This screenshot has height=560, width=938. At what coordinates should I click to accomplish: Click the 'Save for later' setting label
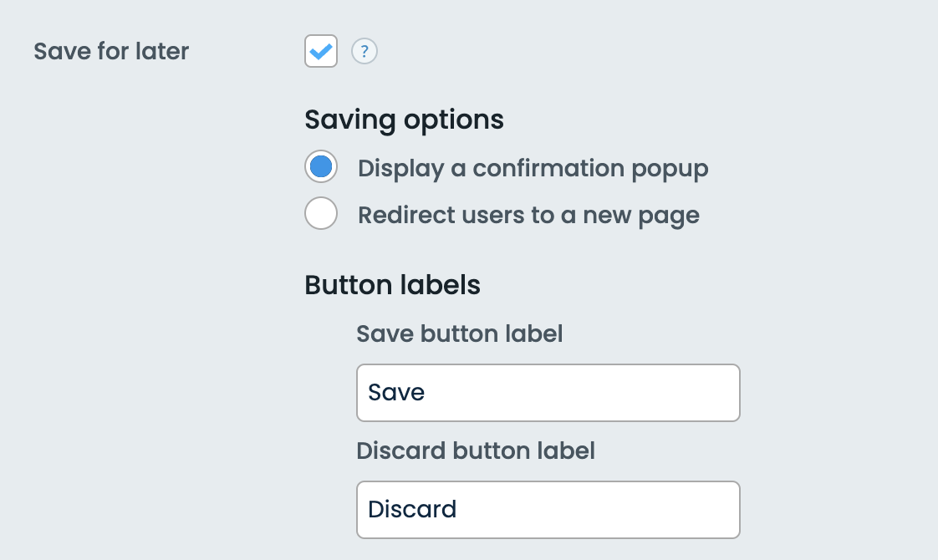pos(111,51)
